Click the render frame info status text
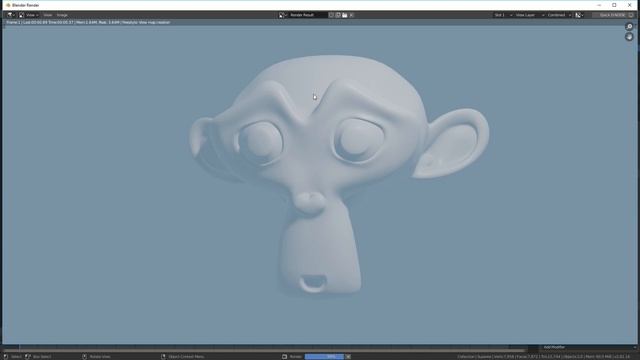640x360 pixels. point(88,22)
